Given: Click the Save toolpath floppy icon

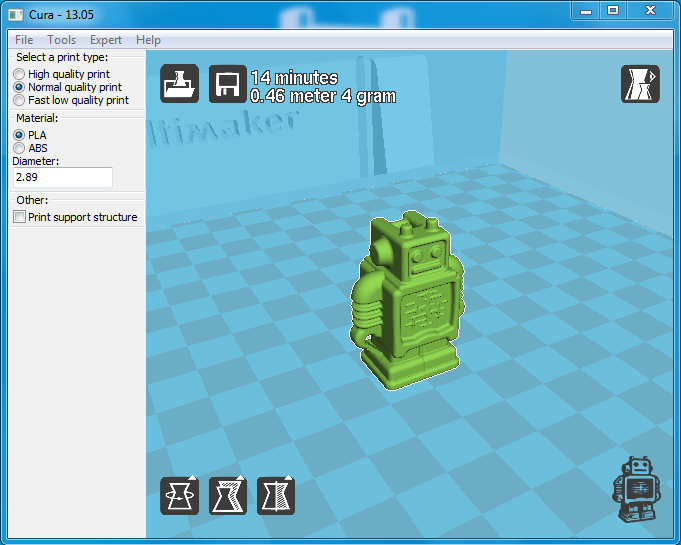Looking at the screenshot, I should click(x=228, y=84).
